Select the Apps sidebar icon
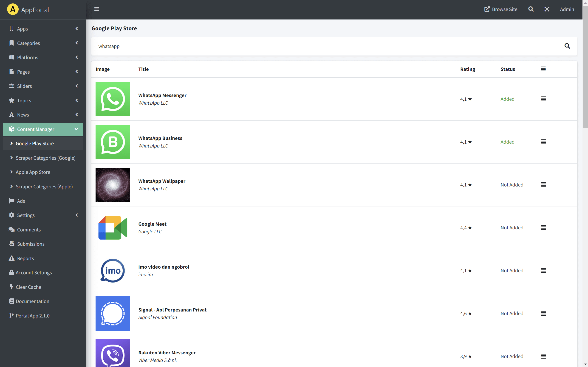 [11, 28]
